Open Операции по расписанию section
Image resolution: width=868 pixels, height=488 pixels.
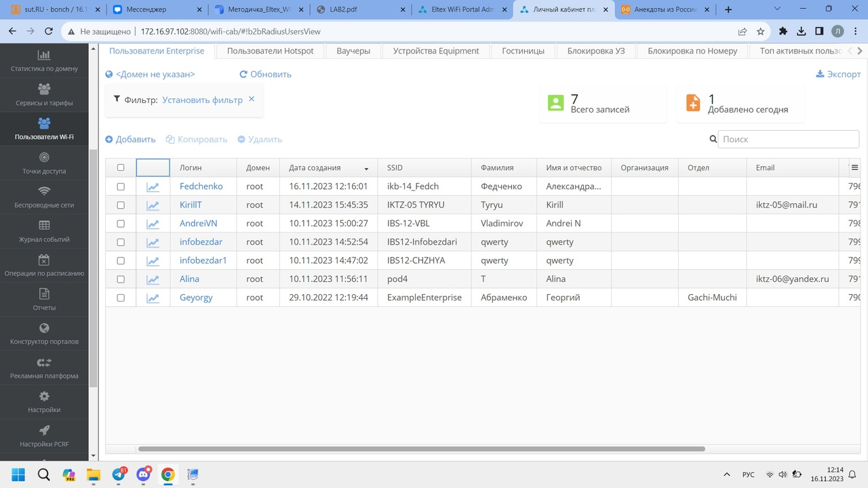click(44, 266)
